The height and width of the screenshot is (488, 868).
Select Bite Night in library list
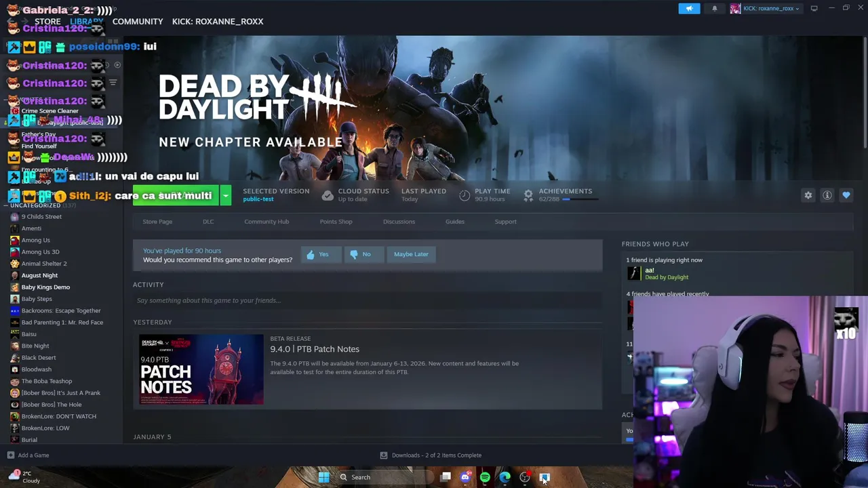[35, 346]
